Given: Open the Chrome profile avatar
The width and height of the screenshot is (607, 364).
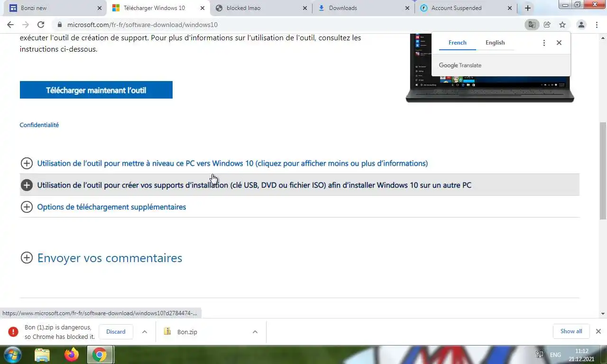Looking at the screenshot, I should pyautogui.click(x=581, y=25).
